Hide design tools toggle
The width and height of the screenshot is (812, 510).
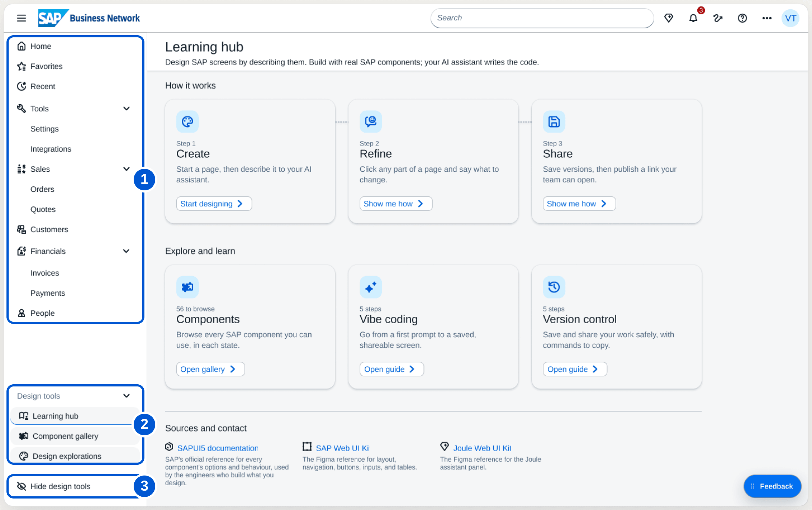[75, 486]
